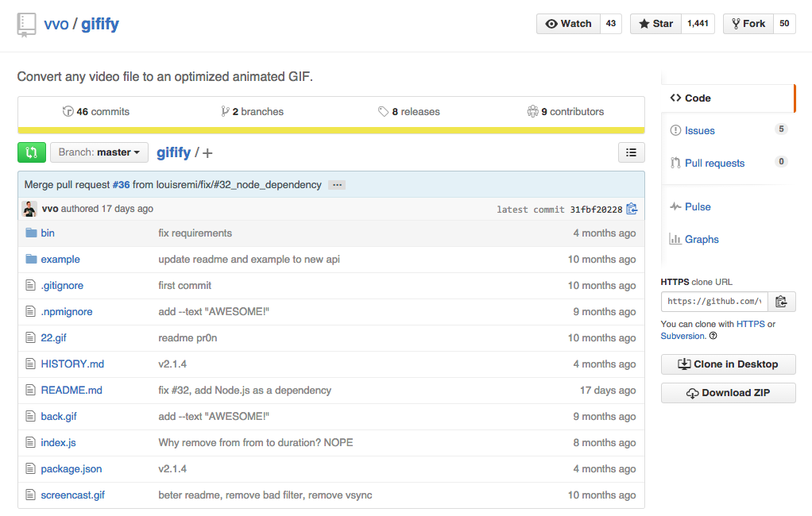
Task: Copy the clone URL using the clipboard icon
Action: tap(781, 302)
